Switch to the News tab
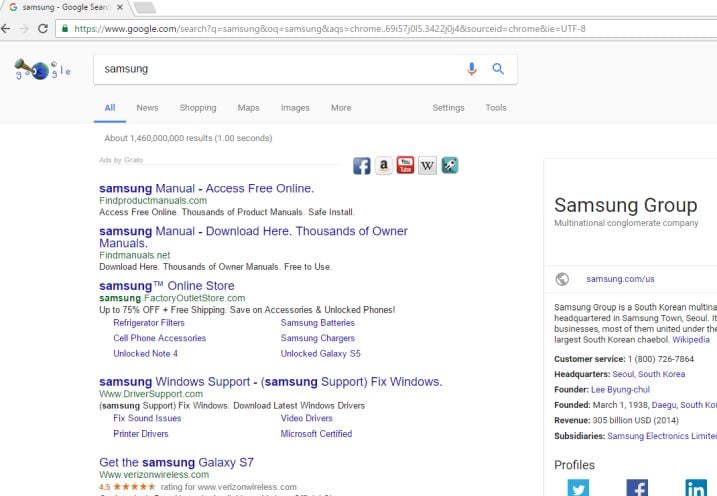The image size is (717, 496). point(147,108)
